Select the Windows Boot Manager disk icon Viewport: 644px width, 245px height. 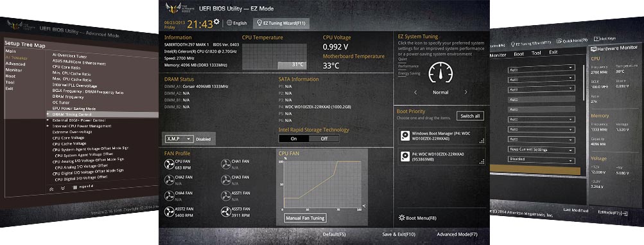click(405, 136)
